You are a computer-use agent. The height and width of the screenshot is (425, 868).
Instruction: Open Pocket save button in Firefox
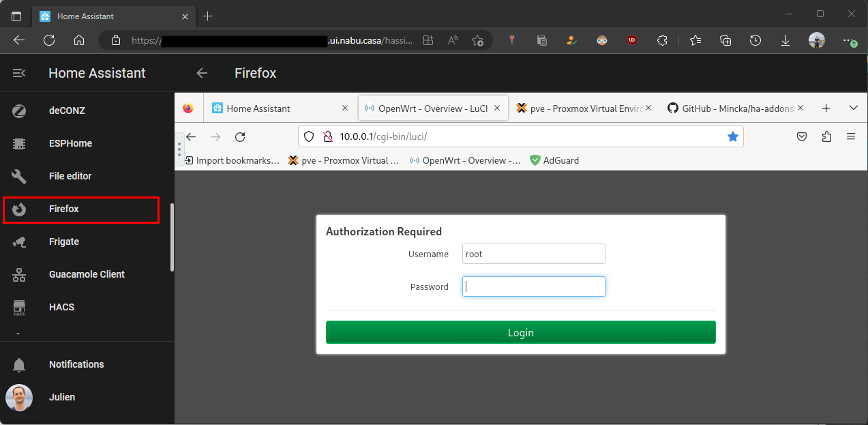click(803, 136)
